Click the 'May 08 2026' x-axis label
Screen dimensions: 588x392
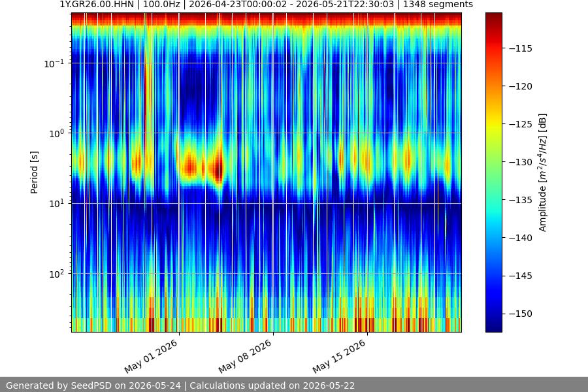pyautogui.click(x=245, y=356)
